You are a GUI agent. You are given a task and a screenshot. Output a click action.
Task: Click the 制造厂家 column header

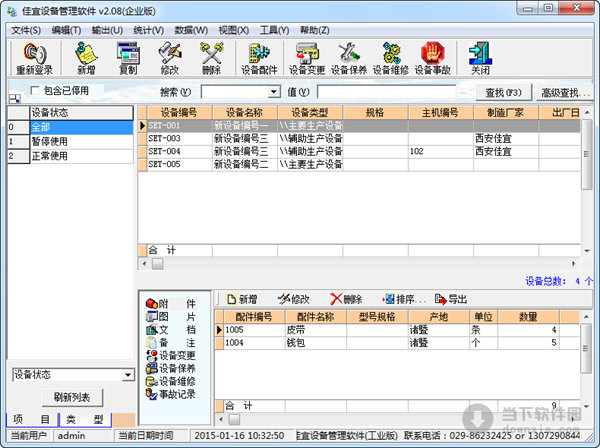(505, 112)
